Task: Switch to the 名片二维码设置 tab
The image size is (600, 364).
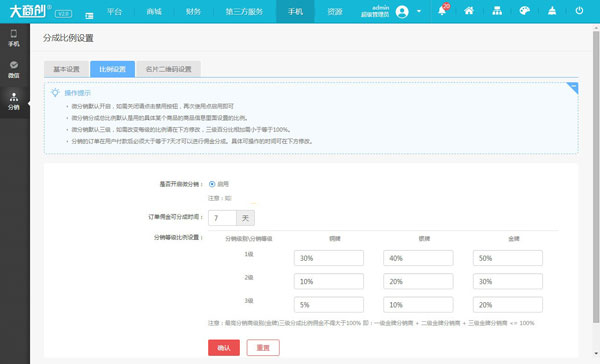Action: tap(168, 69)
